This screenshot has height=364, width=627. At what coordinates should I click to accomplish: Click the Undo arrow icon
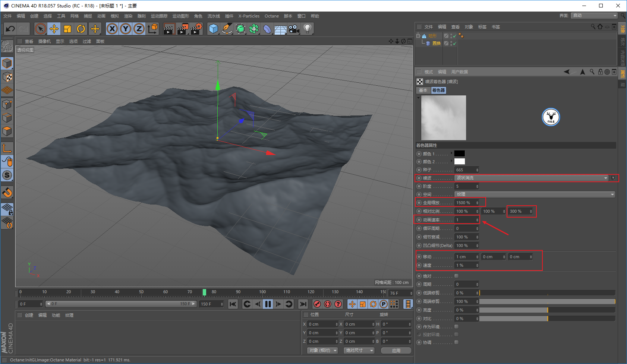click(10, 29)
